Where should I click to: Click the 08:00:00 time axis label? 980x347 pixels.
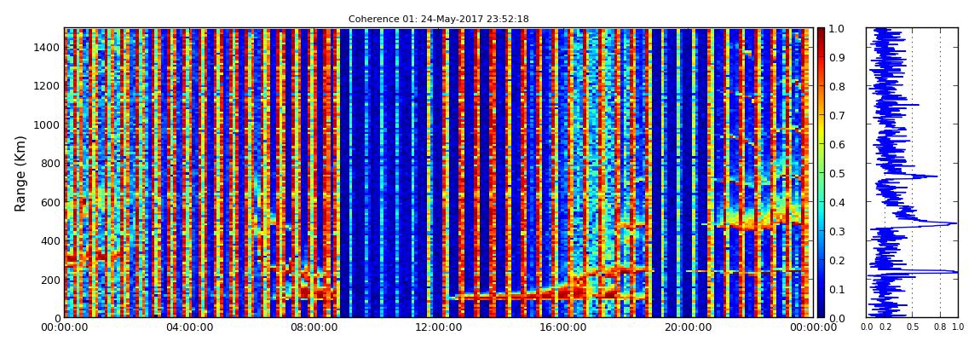[312, 327]
